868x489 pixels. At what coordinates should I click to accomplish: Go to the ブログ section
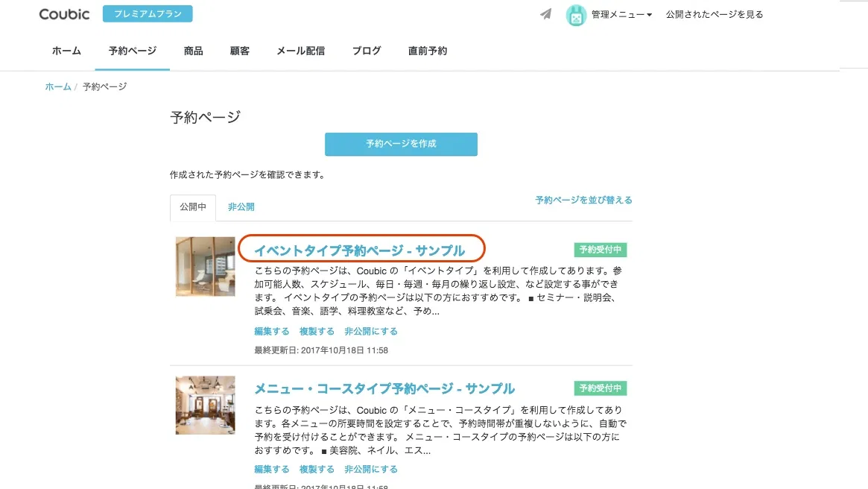click(x=366, y=51)
